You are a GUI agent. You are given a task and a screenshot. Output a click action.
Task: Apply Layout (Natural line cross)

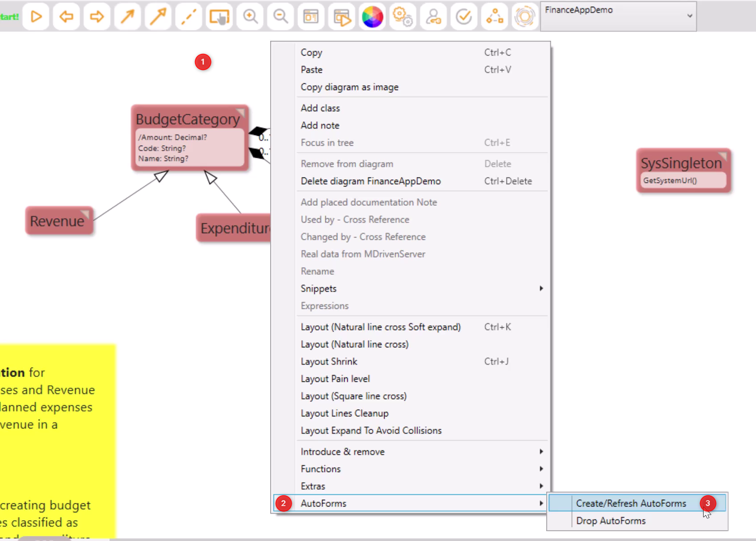click(x=410, y=344)
